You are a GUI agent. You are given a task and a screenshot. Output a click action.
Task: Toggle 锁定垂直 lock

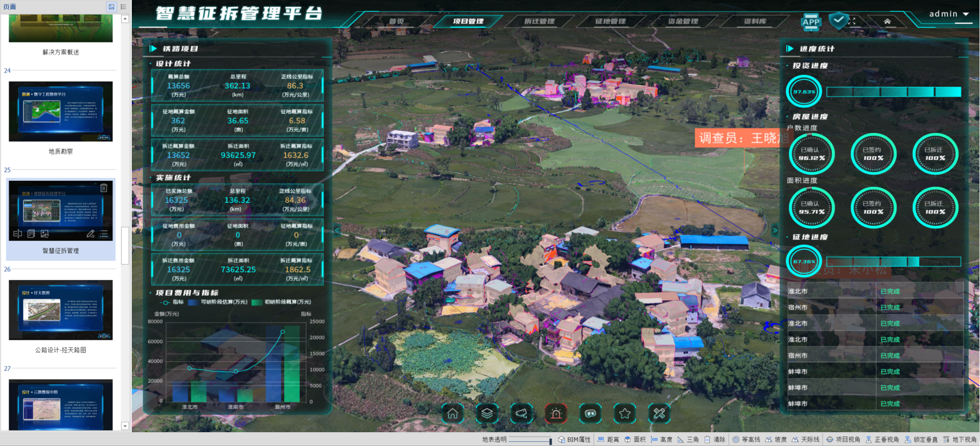[921, 439]
